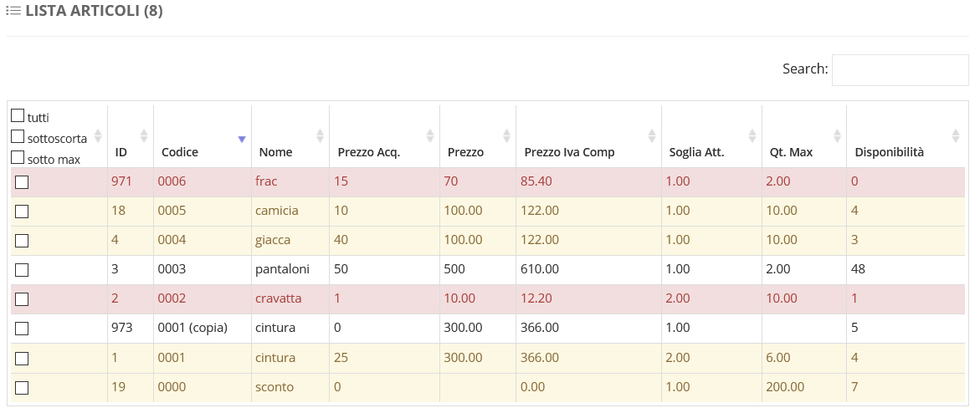Sort by ID column arrows
This screenshot has width=980, height=413.
pos(144,135)
